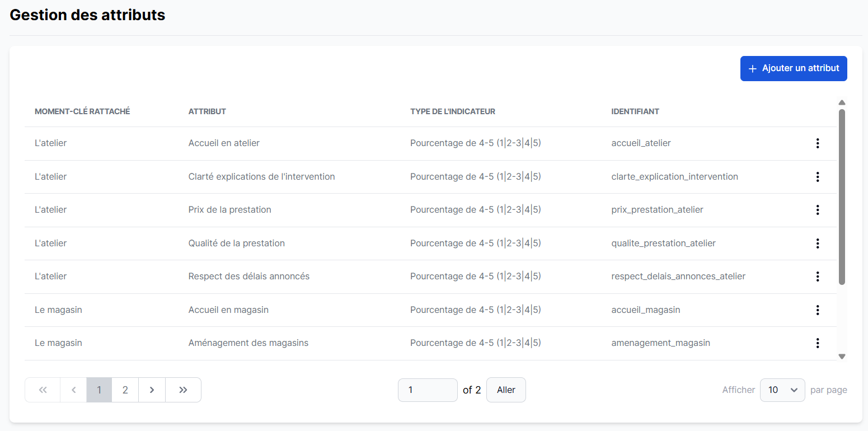Open three-dot menu for Aménagement des magasins

click(x=817, y=343)
